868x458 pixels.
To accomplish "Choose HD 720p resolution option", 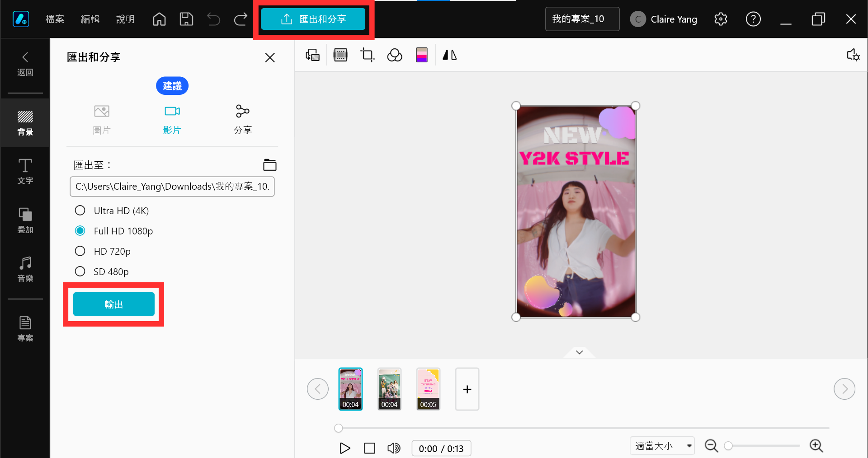I will [x=80, y=251].
